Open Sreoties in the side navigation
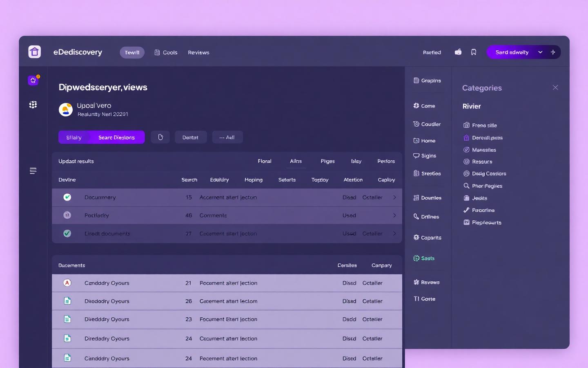The width and height of the screenshot is (588, 368). point(427,173)
